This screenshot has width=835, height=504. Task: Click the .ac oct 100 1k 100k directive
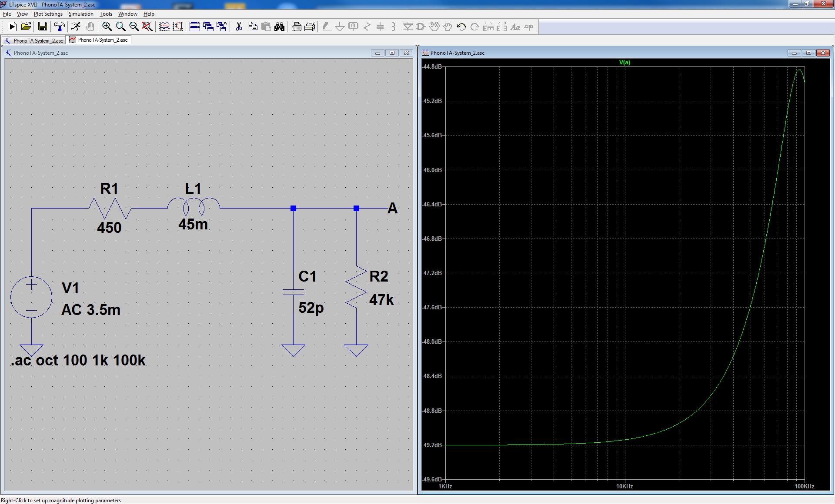78,360
